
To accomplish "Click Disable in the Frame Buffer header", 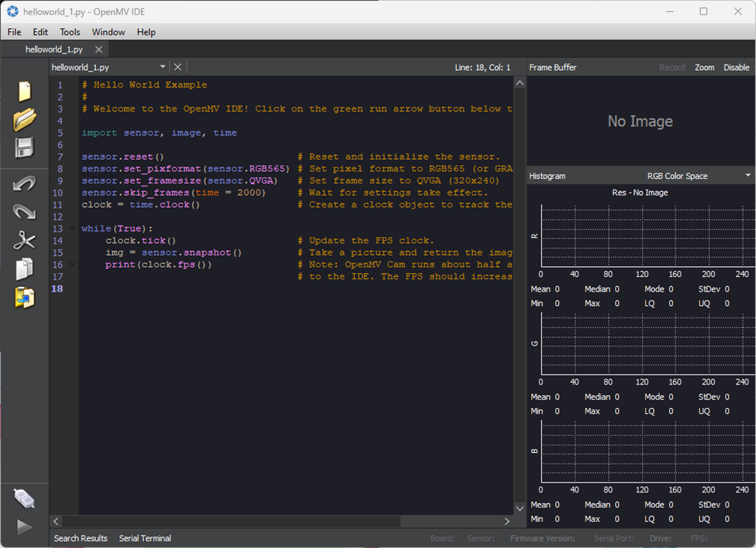I will 736,68.
